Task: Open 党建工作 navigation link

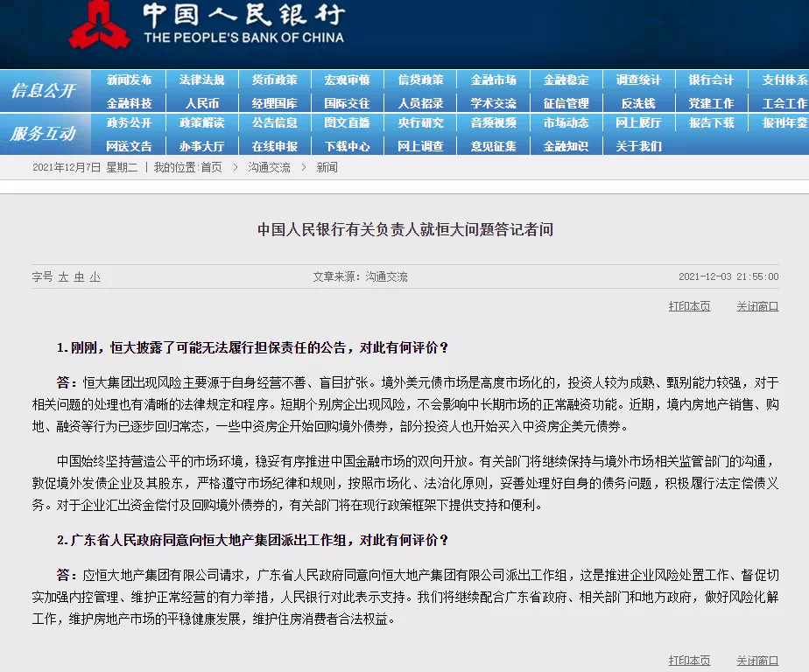Action: click(x=711, y=103)
